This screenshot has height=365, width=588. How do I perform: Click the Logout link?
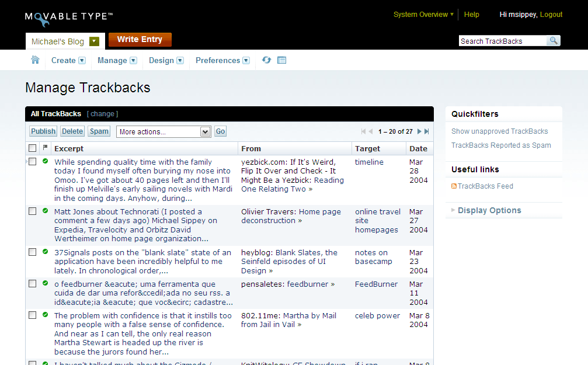tap(551, 15)
